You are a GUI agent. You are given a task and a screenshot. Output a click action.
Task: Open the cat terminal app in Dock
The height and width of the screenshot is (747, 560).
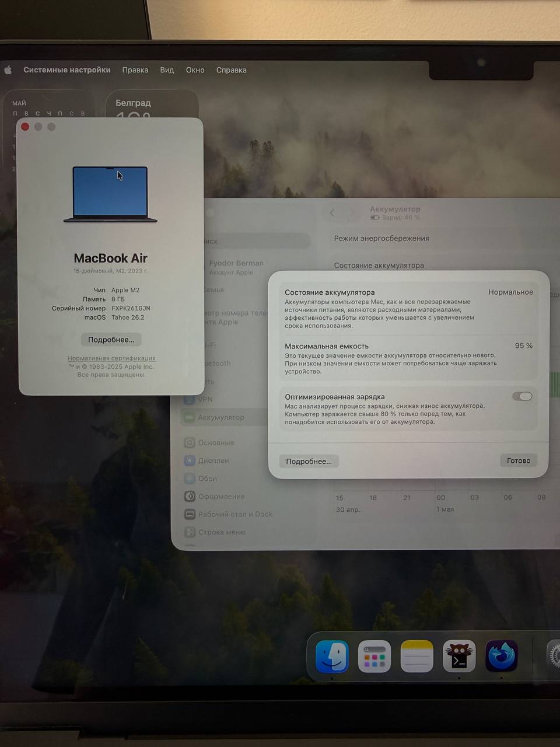click(x=459, y=656)
